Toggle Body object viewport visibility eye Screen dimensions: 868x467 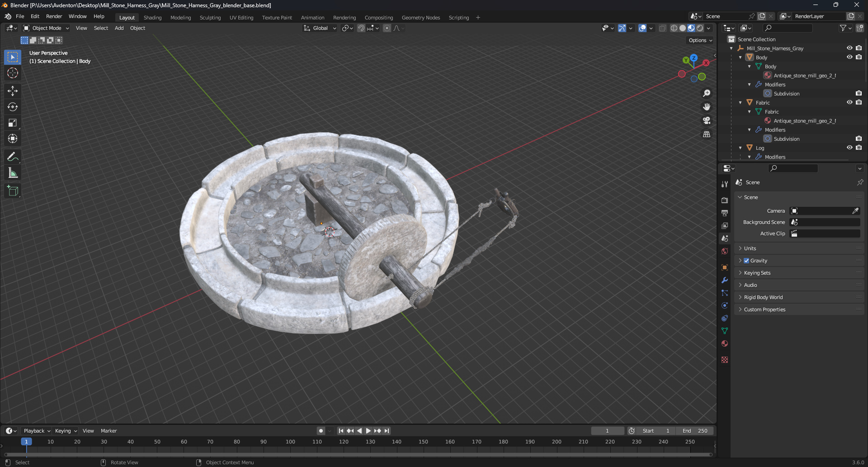point(849,57)
